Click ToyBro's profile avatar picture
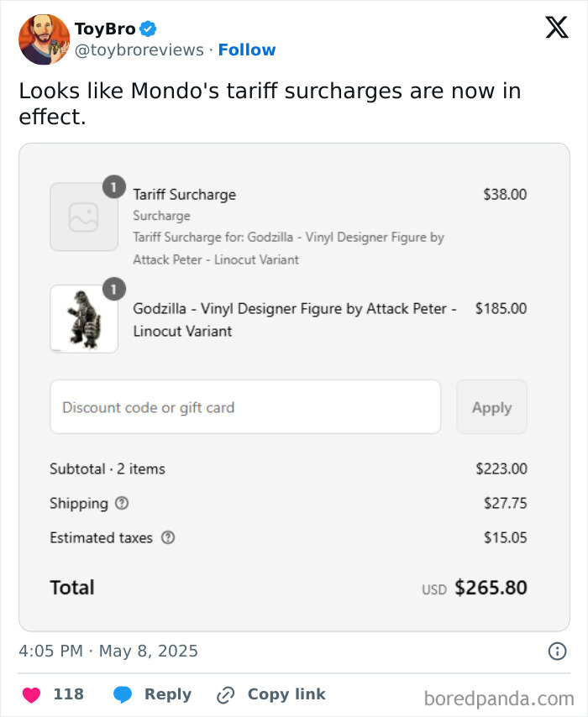This screenshot has height=717, width=588. [44, 39]
